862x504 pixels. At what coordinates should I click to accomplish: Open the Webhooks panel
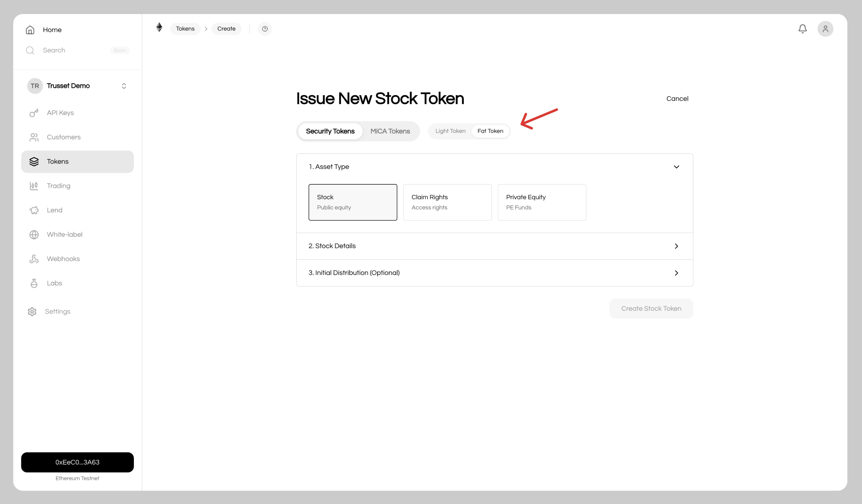click(x=63, y=259)
